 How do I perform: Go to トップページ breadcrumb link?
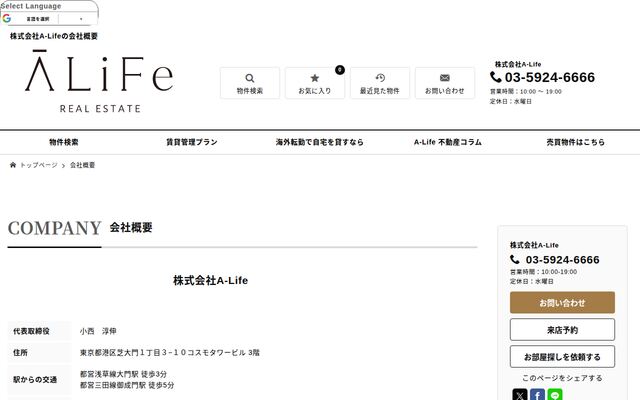point(39,165)
